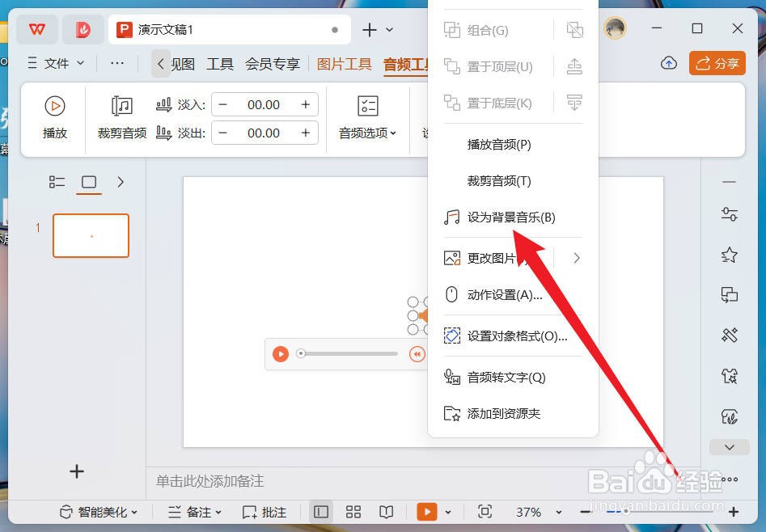
Task: Collapse the right sidebar with chevron
Action: (x=729, y=447)
